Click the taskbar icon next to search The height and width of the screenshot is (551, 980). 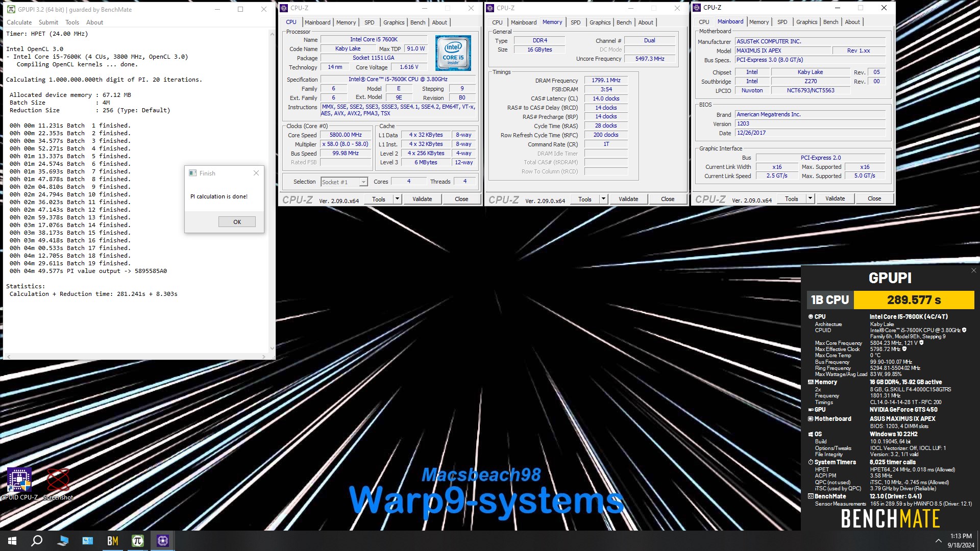(63, 541)
